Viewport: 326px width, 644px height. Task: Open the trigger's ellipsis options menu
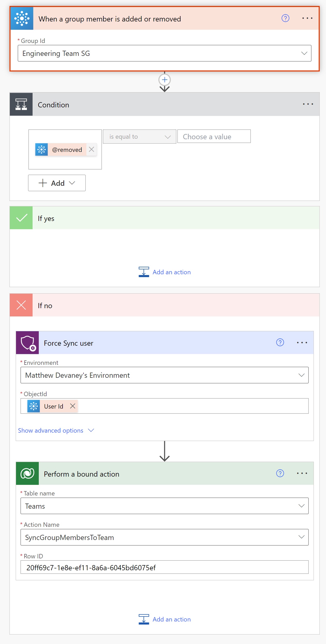click(307, 18)
